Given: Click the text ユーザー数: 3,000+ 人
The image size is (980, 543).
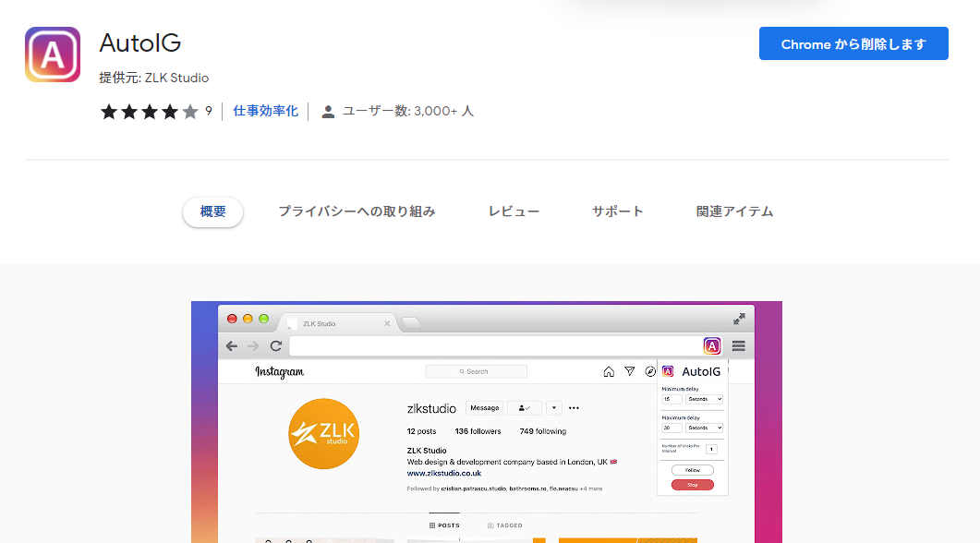Looking at the screenshot, I should (407, 111).
